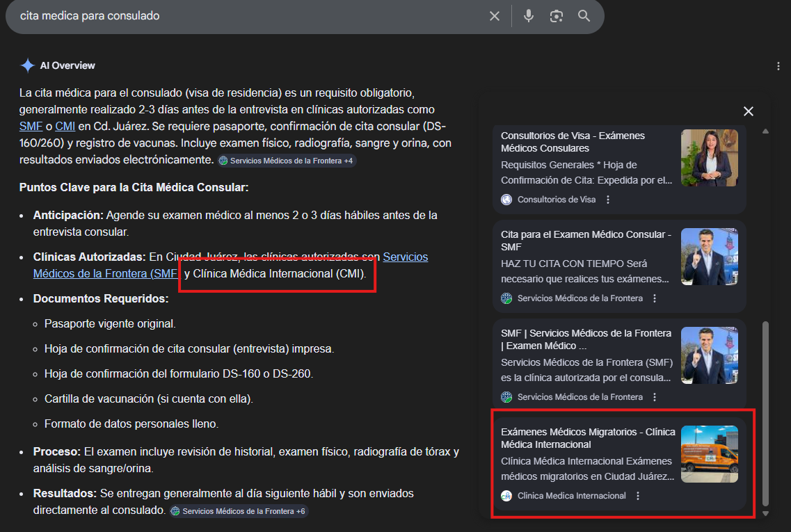Start voice search with microphone icon
Image resolution: width=791 pixels, height=532 pixels.
(x=528, y=16)
